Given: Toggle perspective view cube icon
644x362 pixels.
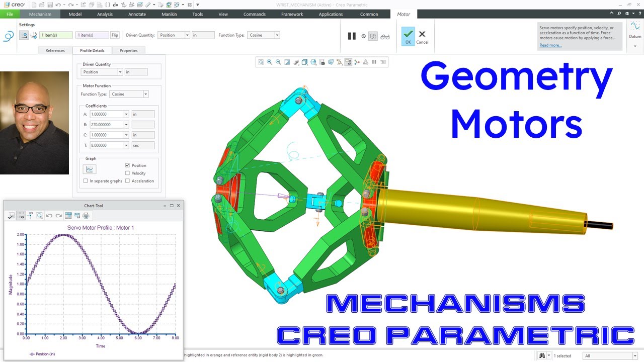Looking at the screenshot, I should pos(331,62).
